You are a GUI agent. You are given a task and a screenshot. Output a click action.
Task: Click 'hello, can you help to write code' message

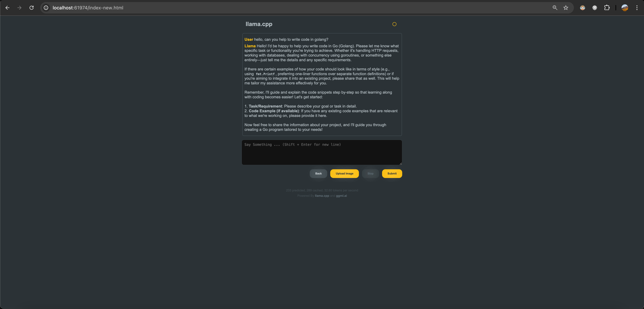pos(291,39)
